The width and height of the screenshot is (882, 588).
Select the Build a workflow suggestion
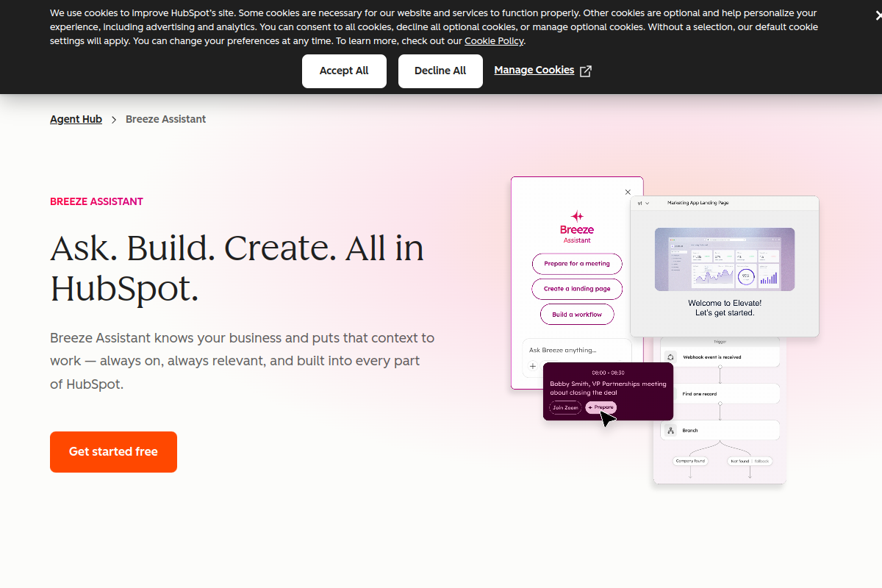click(x=577, y=315)
